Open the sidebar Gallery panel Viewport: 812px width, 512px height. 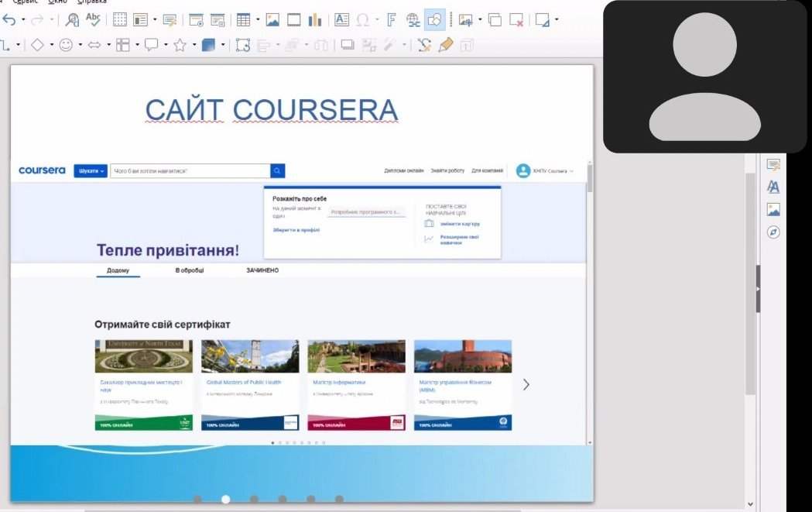coord(773,209)
